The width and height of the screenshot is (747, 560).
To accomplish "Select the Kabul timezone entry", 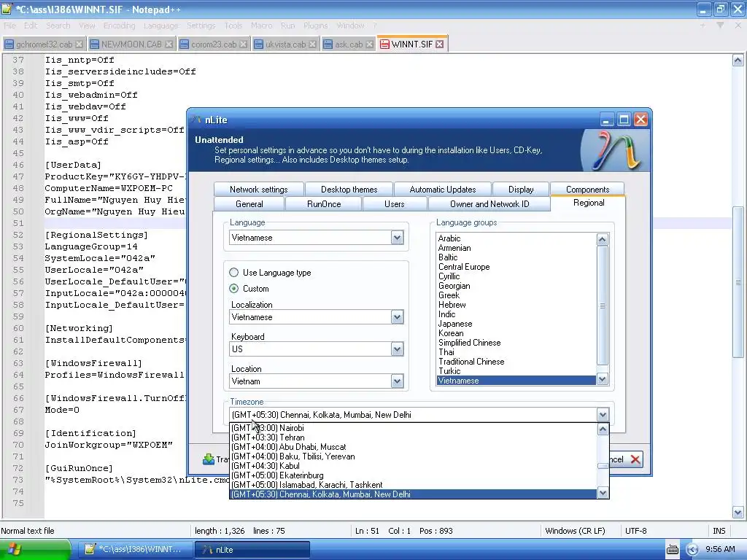I will click(x=413, y=466).
